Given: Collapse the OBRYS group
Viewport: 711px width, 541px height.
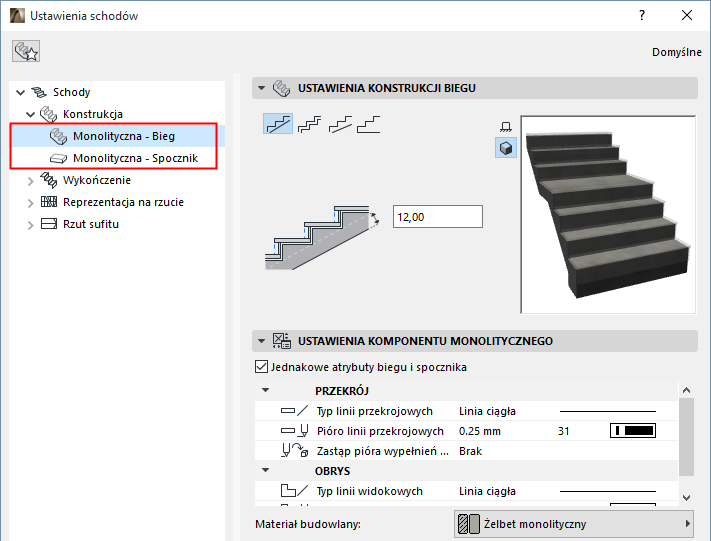Looking at the screenshot, I should pos(266,470).
